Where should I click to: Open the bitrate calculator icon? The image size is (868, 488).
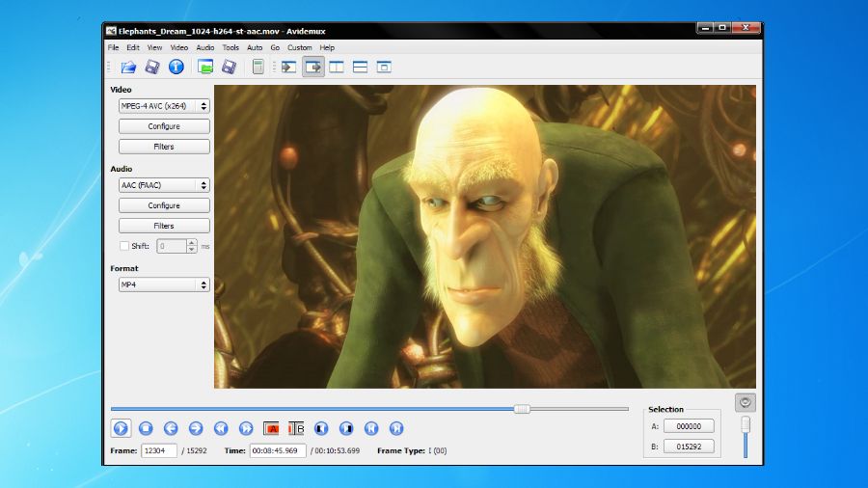[x=258, y=68]
